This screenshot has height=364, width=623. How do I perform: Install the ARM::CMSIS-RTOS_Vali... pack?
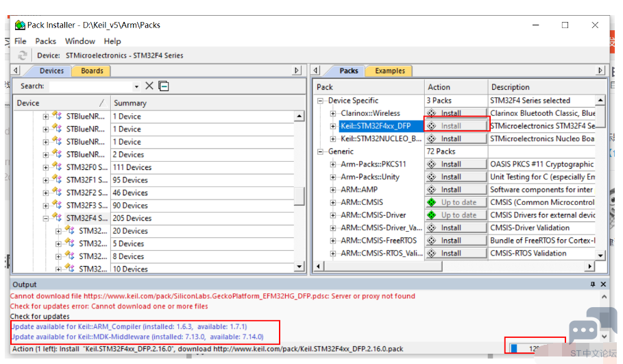[456, 253]
